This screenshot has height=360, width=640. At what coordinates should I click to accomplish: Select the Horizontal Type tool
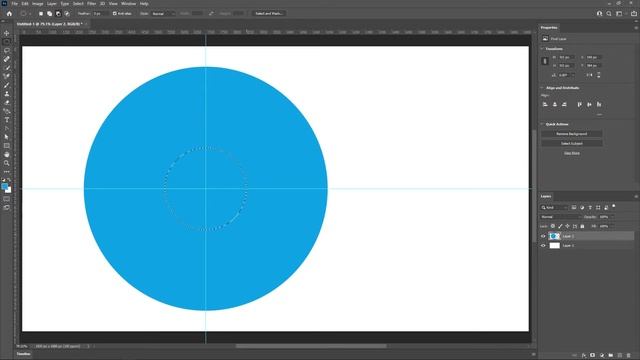coord(7,120)
